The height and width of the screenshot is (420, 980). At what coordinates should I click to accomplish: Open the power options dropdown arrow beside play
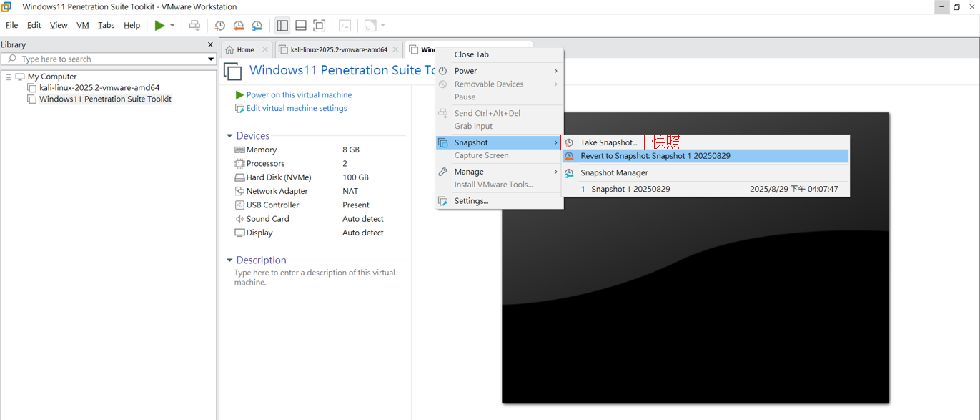pyautogui.click(x=172, y=26)
